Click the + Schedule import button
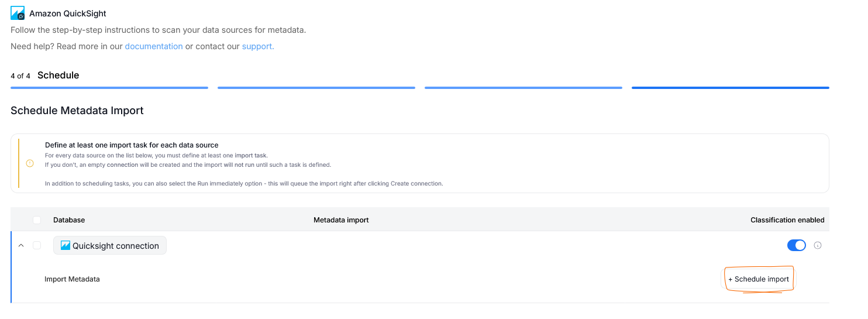 (759, 279)
